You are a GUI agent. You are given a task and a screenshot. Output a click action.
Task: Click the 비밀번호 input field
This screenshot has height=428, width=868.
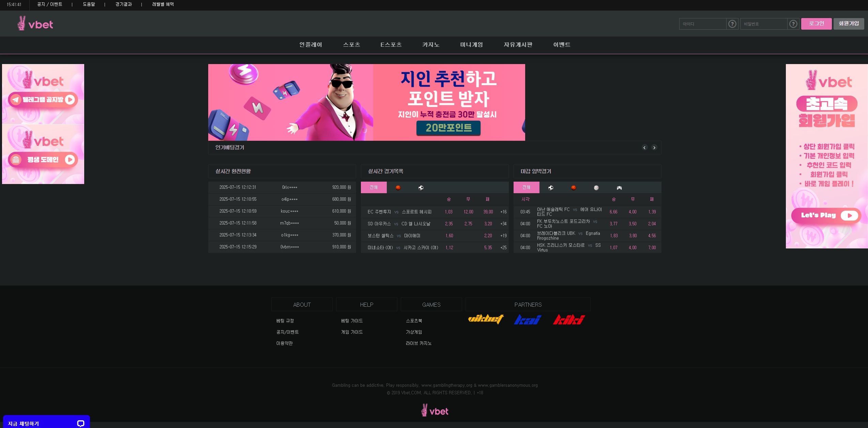click(764, 24)
